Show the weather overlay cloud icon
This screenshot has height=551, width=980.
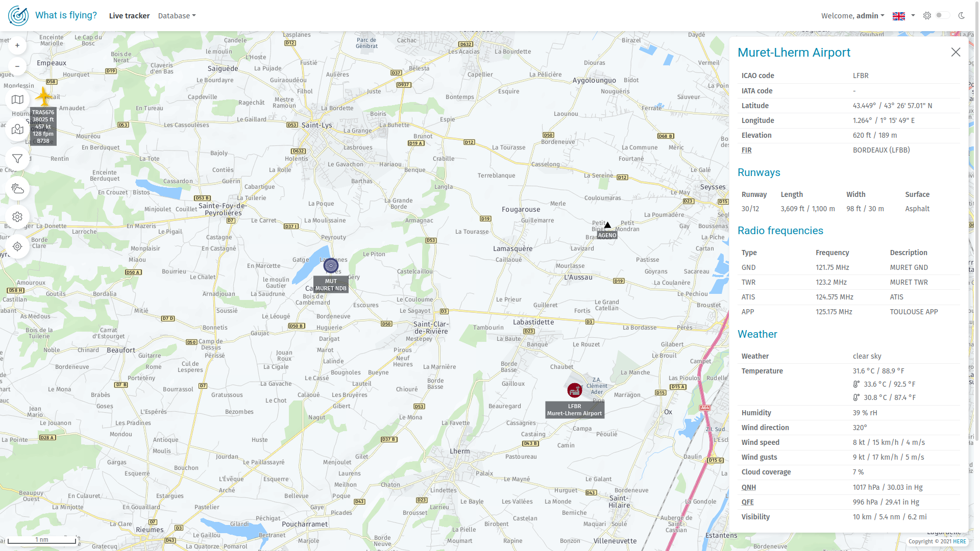coord(17,188)
